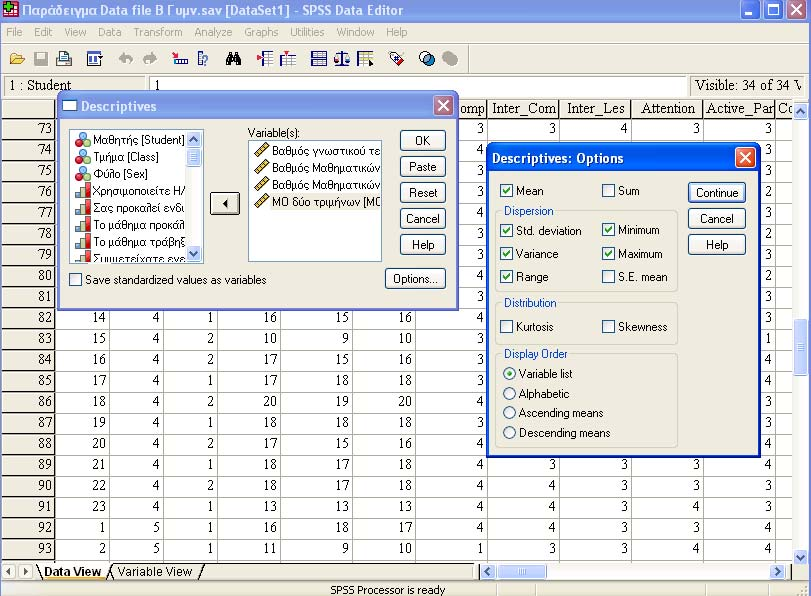Click the cell editor input field
This screenshot has width=811, height=596.
pos(418,85)
